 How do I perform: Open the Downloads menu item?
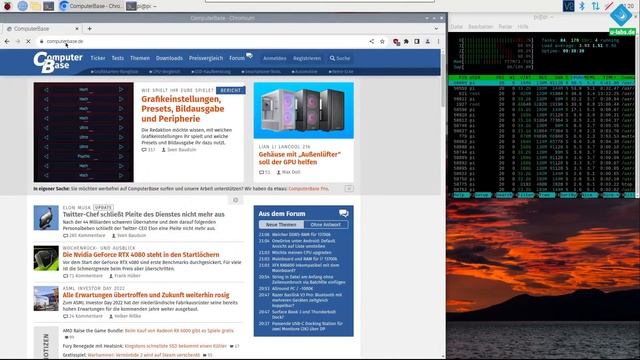pyautogui.click(x=169, y=58)
